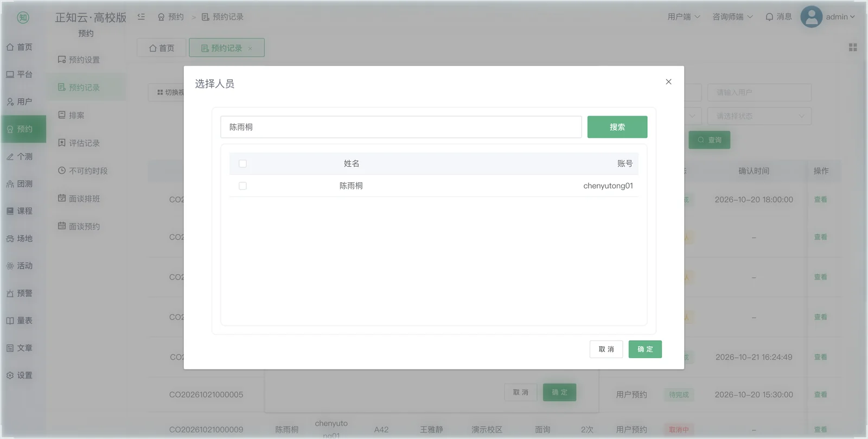
Task: Click the admin avatar icon
Action: 811,17
